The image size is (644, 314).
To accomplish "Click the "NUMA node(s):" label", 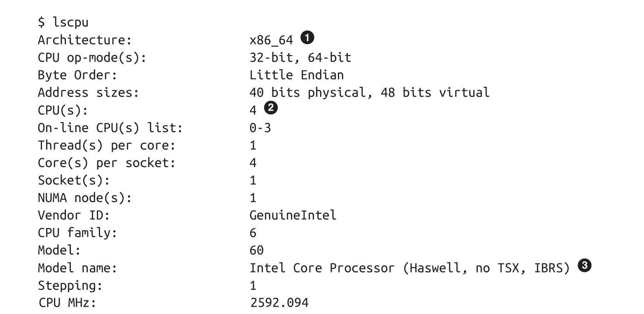I will click(x=84, y=198).
